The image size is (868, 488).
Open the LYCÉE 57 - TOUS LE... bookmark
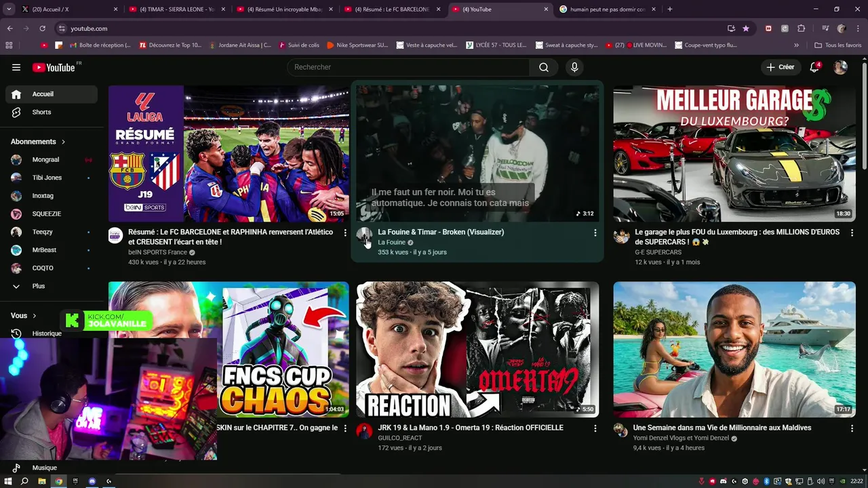point(495,45)
